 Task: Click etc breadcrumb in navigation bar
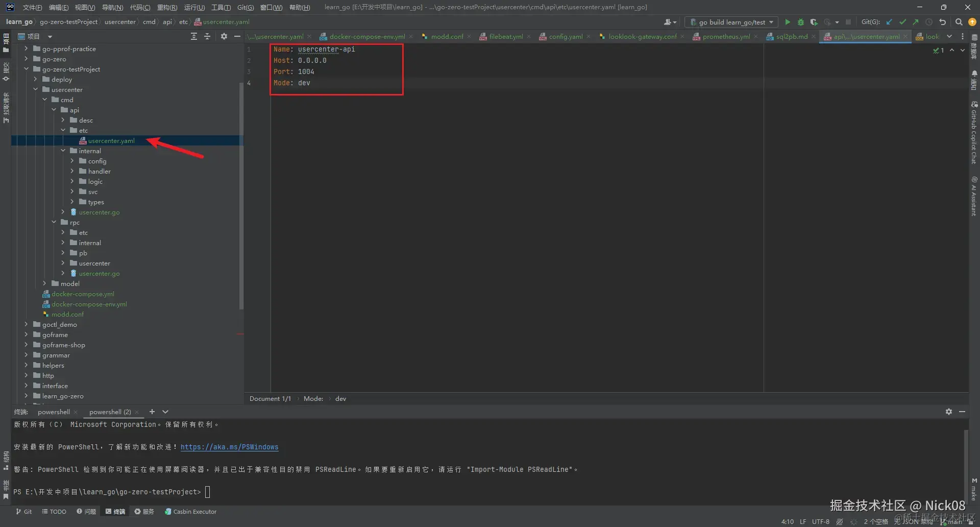pos(183,21)
